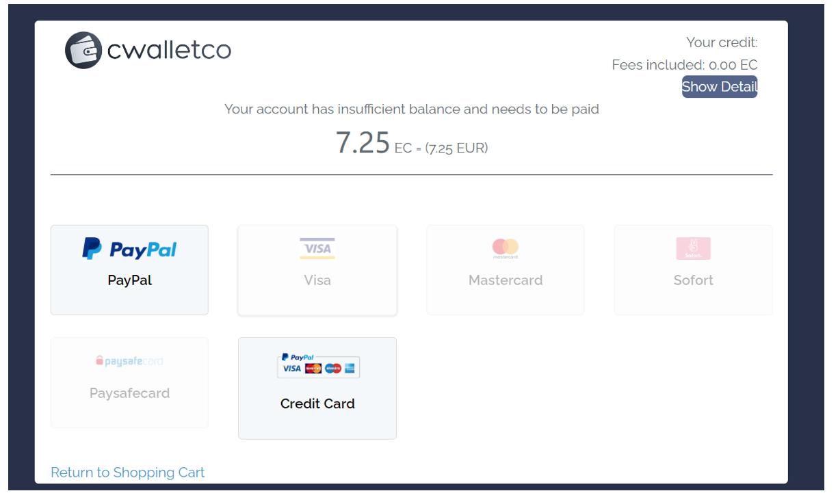
Task: Expand details with Show Detail button
Action: (x=720, y=87)
